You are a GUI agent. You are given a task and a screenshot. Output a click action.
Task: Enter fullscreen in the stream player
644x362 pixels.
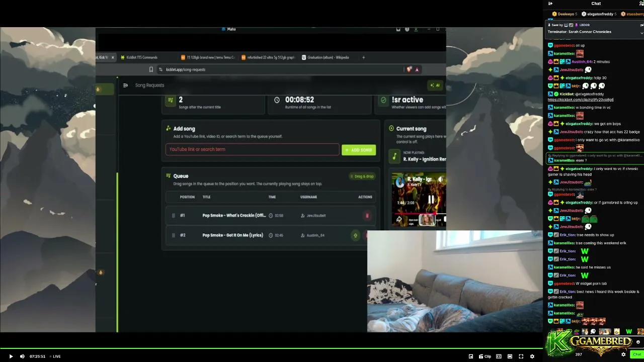[521, 356]
